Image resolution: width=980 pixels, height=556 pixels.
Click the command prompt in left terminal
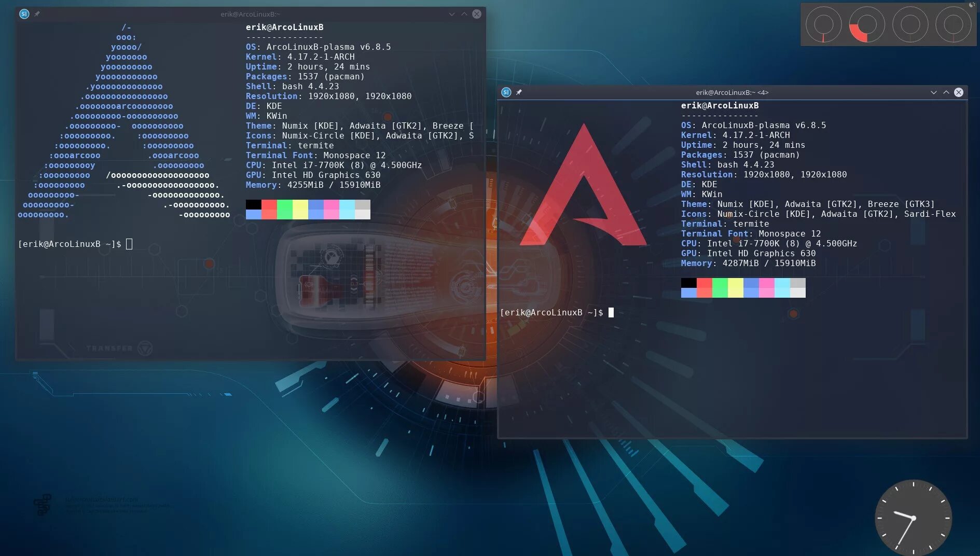(75, 244)
